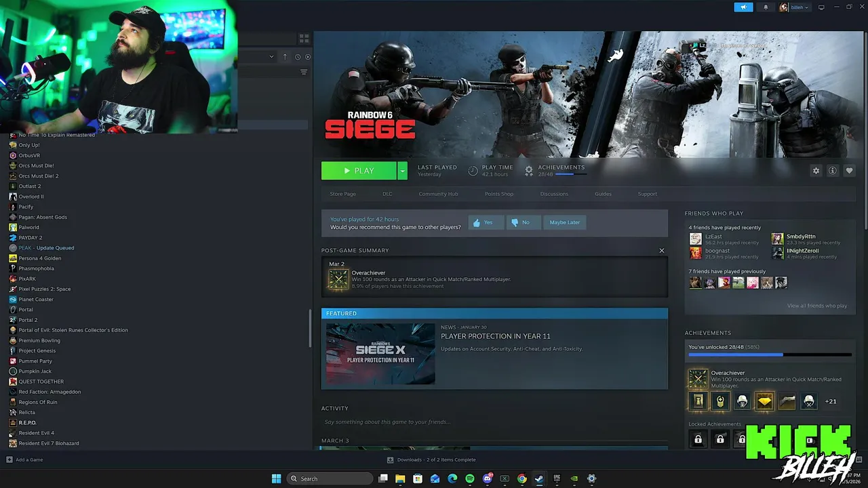
Task: Close the Post-Game Summary panel
Action: click(662, 251)
